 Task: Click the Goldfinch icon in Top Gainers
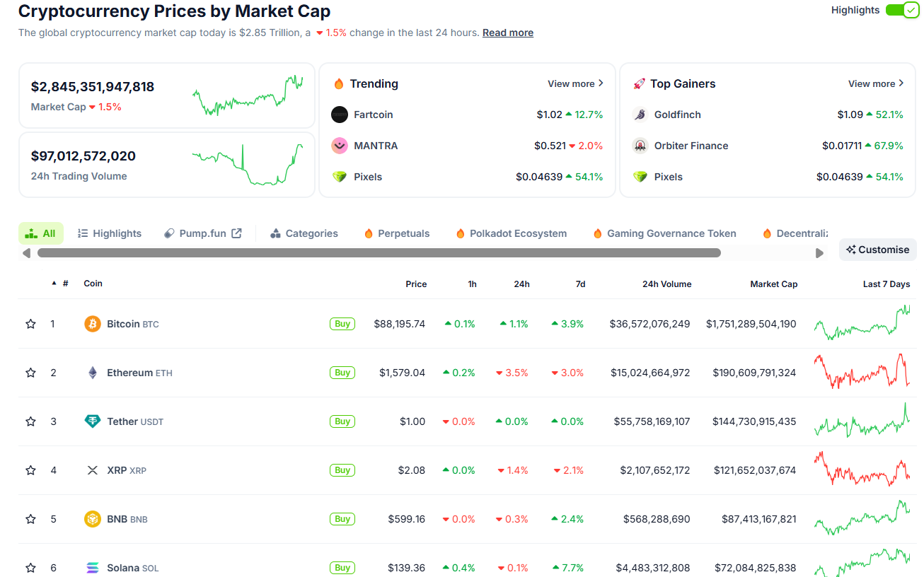pos(640,115)
